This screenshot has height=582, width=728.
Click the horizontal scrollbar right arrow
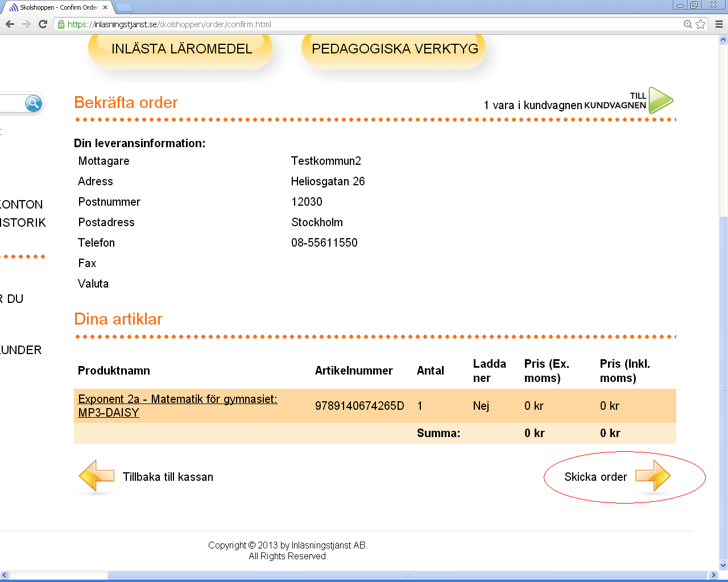(x=714, y=575)
